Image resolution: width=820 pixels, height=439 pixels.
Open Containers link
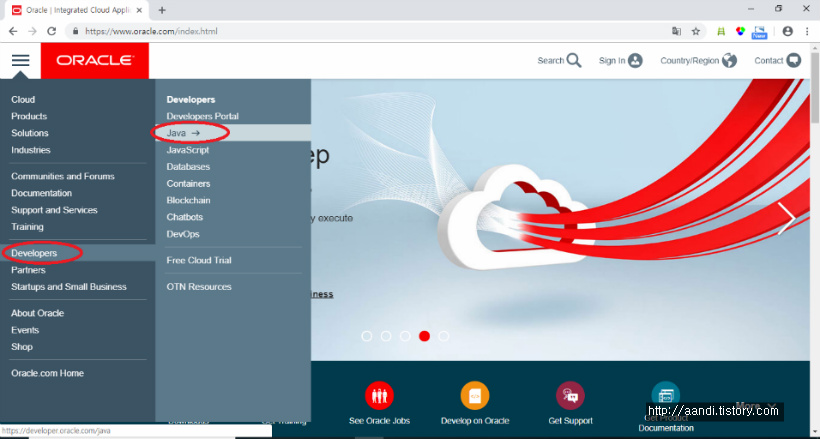(x=188, y=184)
